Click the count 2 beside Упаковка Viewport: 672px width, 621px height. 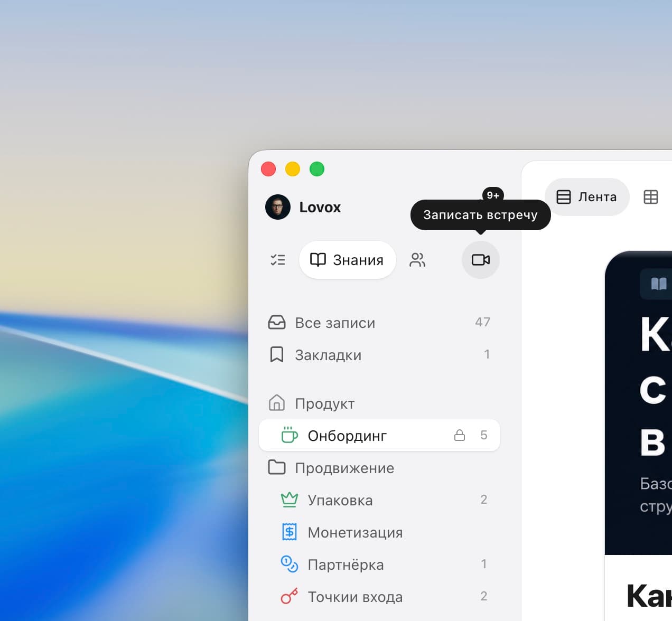coord(484,500)
